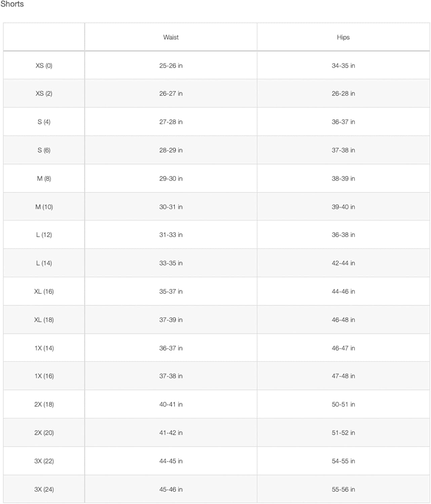Select the 42-44 in hips measurement
431x504 pixels.
click(x=343, y=263)
